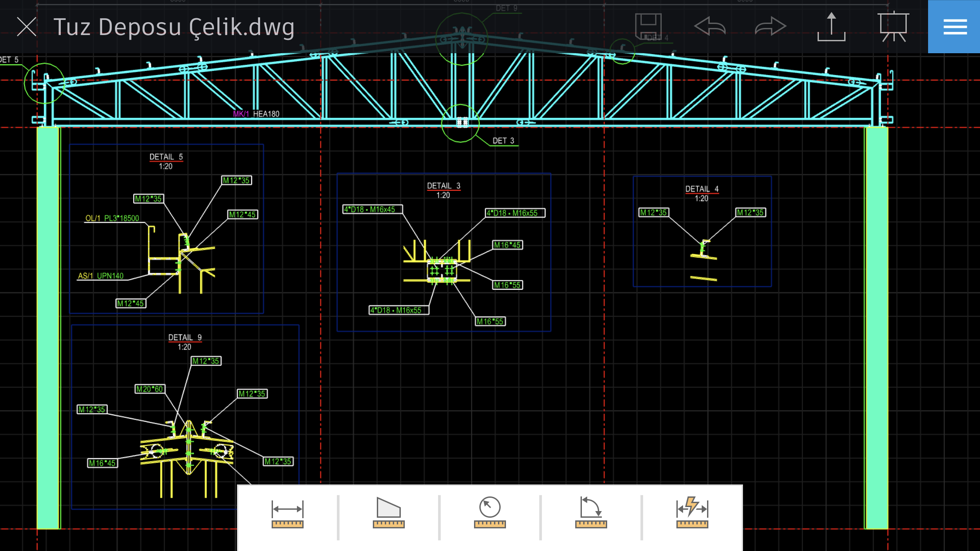This screenshot has height=551, width=980.
Task: Save the drawing with floppy icon
Action: tap(648, 27)
